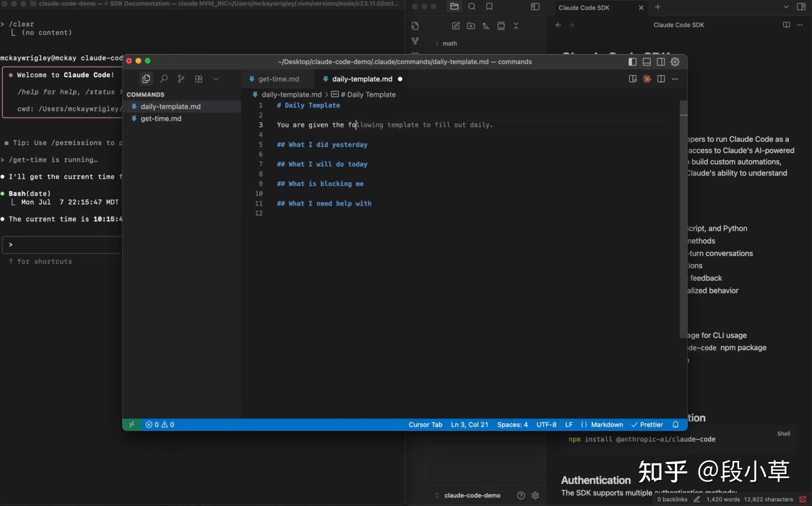Open get-time.md in the file explorer
Viewport: 812px width, 506px height.
161,119
